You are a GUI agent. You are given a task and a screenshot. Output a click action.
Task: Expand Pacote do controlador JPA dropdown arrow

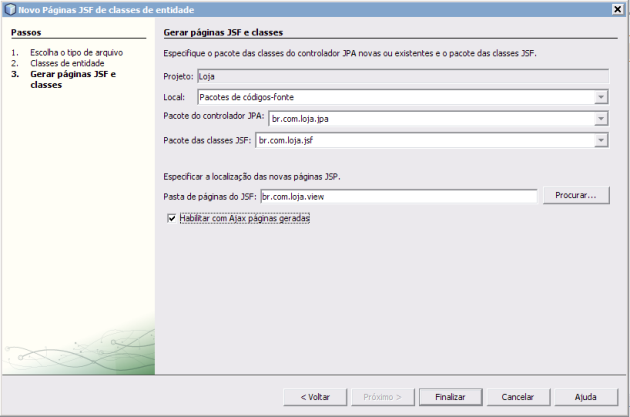[x=601, y=119]
